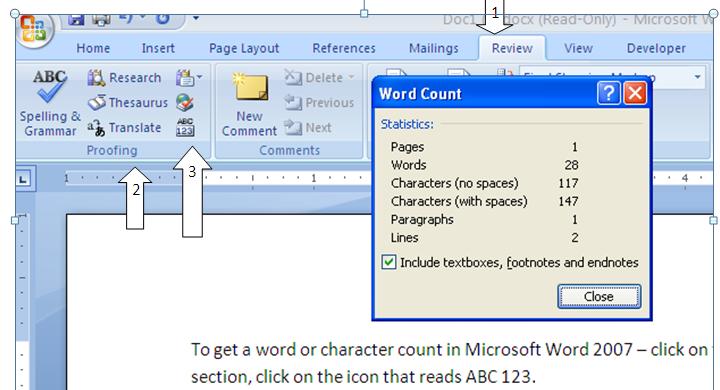Run Spelling & Grammar check
This screenshot has height=390, width=720.
(50, 103)
